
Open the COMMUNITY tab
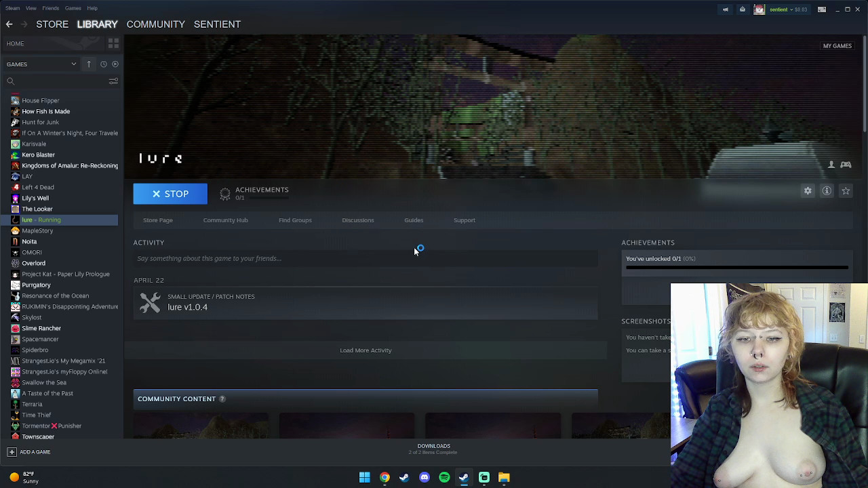tap(155, 24)
